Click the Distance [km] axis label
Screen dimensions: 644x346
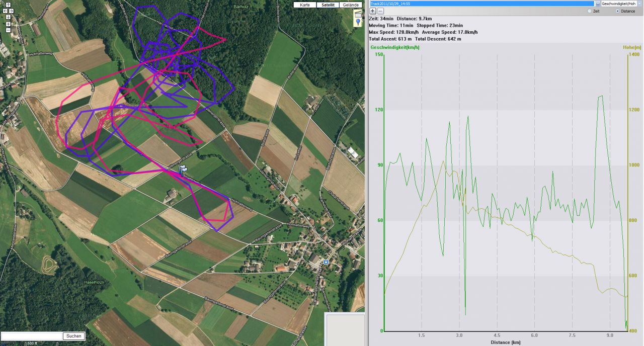506,342
